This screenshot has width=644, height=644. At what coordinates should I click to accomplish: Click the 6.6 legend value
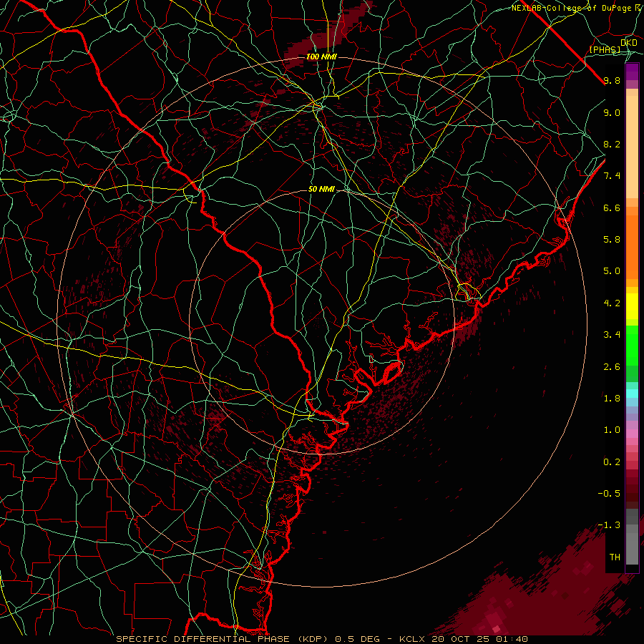612,208
